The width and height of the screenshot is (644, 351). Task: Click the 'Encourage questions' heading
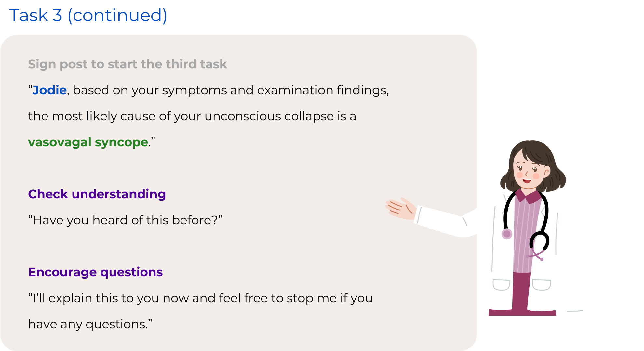(95, 272)
